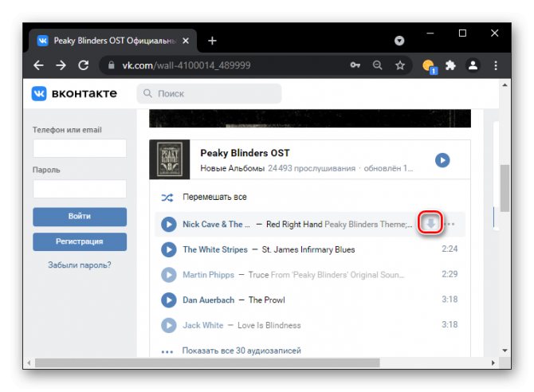534x392 pixels.
Task: Select the Peaky Blinders OST tab
Action: tap(113, 41)
